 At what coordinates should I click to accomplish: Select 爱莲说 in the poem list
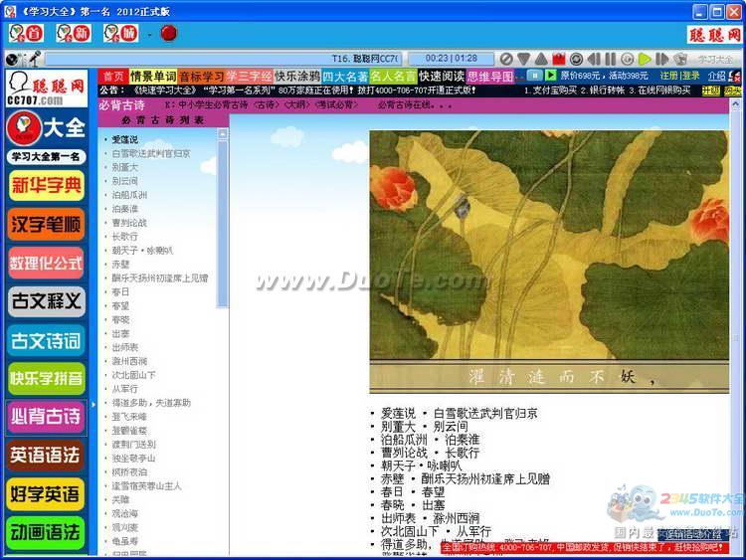pos(124,139)
